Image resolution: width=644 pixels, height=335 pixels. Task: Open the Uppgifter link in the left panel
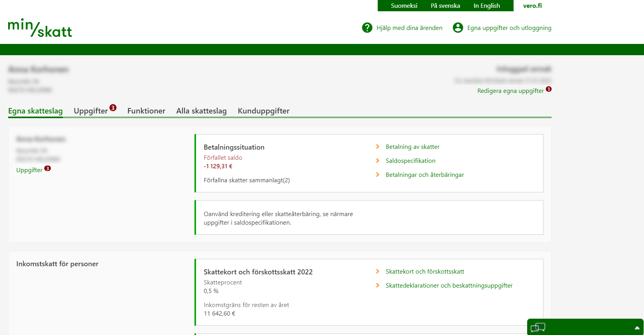[x=30, y=170]
